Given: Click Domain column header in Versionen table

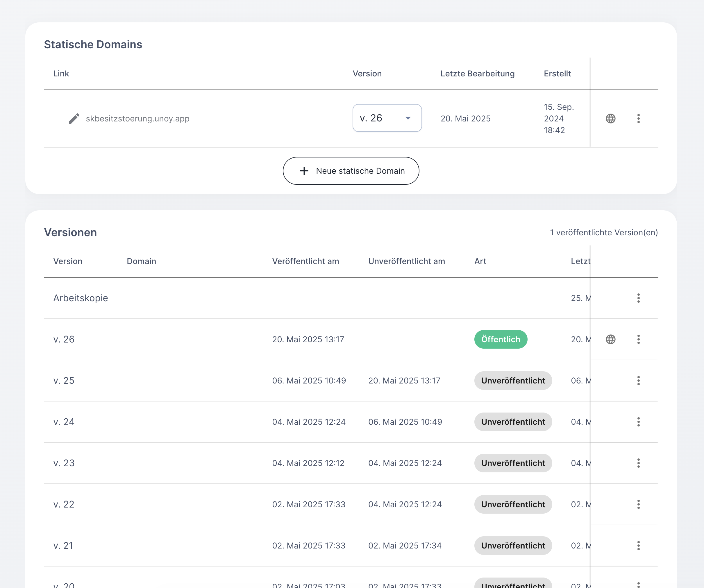Looking at the screenshot, I should coord(142,261).
